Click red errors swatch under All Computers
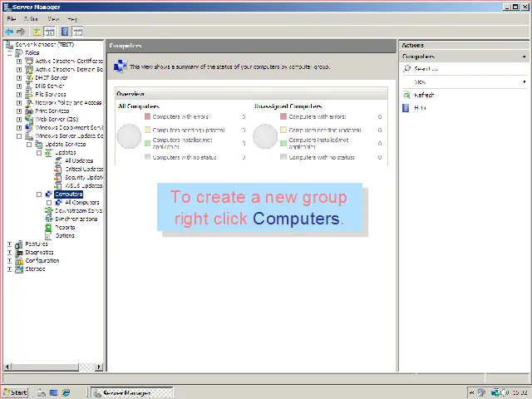The width and height of the screenshot is (532, 399). [x=147, y=116]
